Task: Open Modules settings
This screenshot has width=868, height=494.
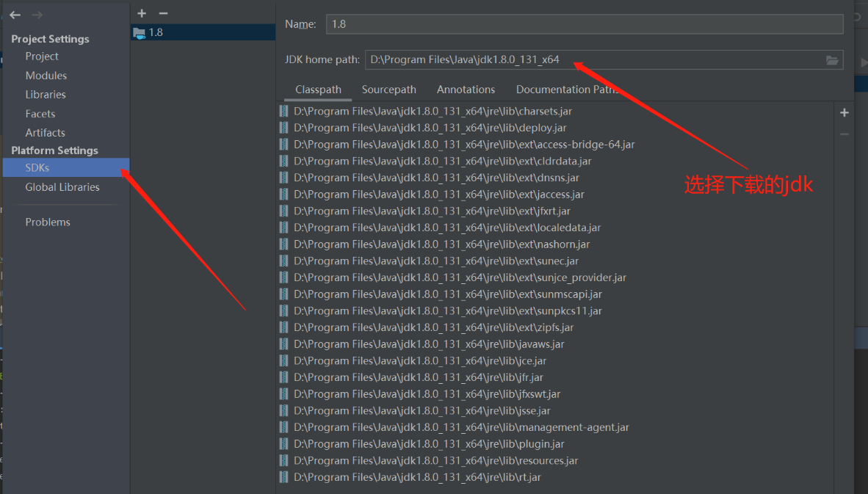Action: tap(46, 76)
